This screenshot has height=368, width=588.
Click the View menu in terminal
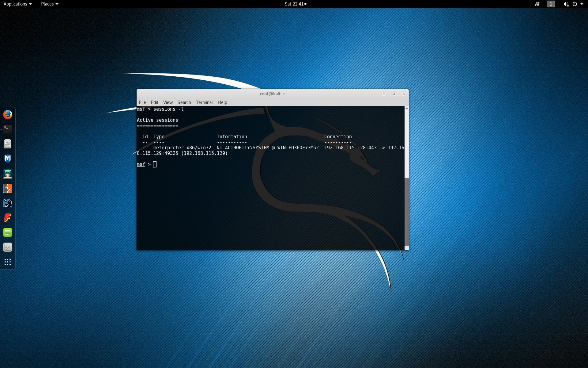coord(168,102)
